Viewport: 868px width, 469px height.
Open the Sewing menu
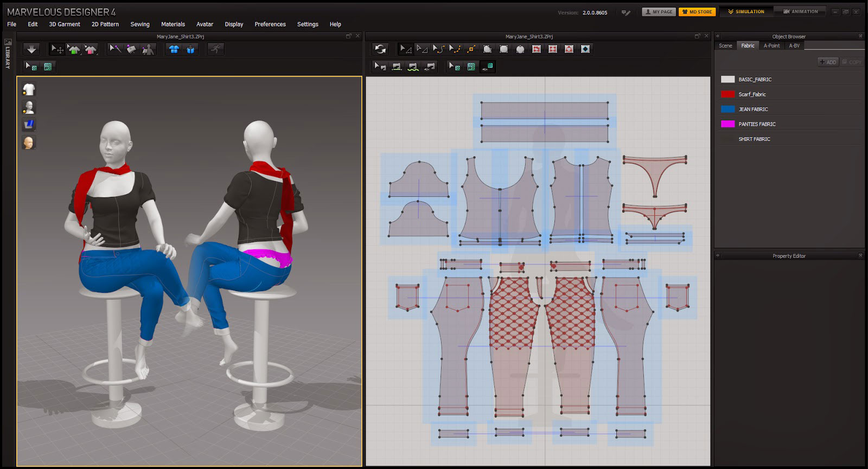click(139, 24)
